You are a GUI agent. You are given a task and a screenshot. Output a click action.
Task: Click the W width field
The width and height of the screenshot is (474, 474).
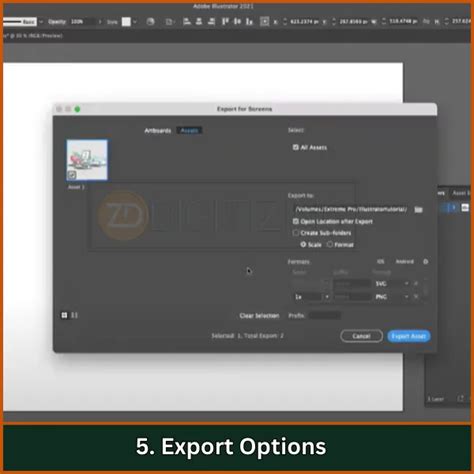[403, 22]
